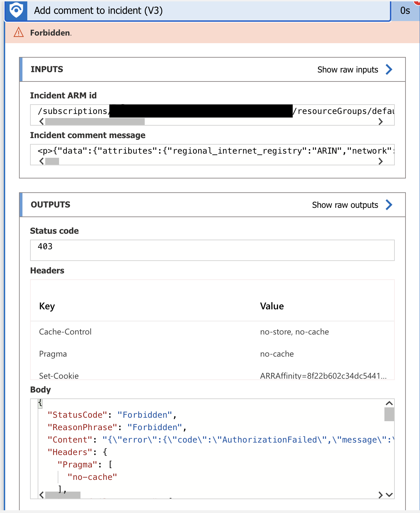Viewport: 420px width, 513px height.
Task: Click Show raw outputs link
Action: click(x=345, y=205)
